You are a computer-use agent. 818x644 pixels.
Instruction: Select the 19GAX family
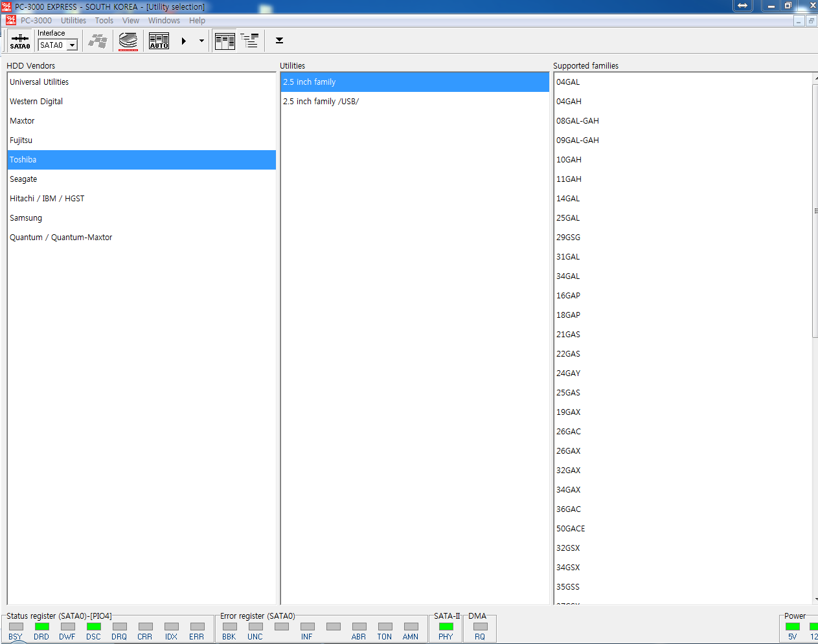[x=683, y=412]
